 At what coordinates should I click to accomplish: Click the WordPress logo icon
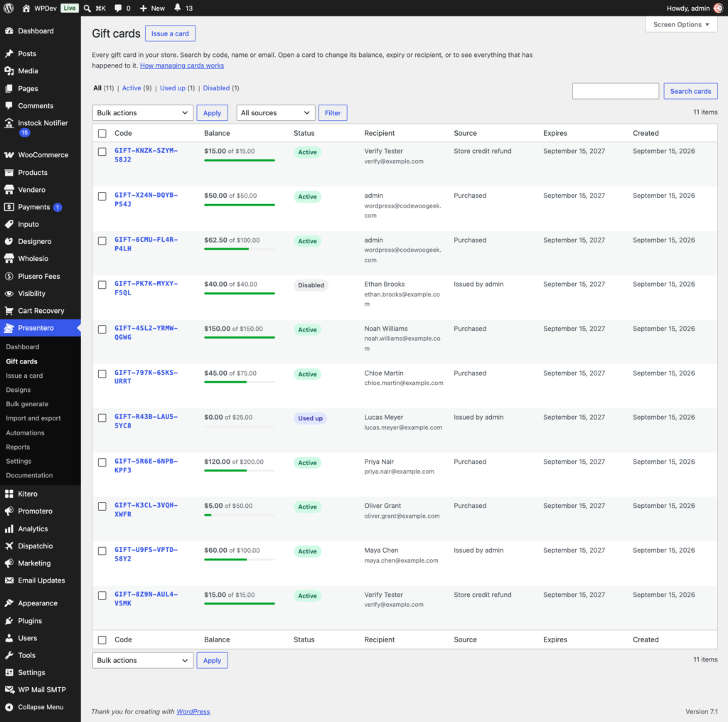[x=9, y=8]
